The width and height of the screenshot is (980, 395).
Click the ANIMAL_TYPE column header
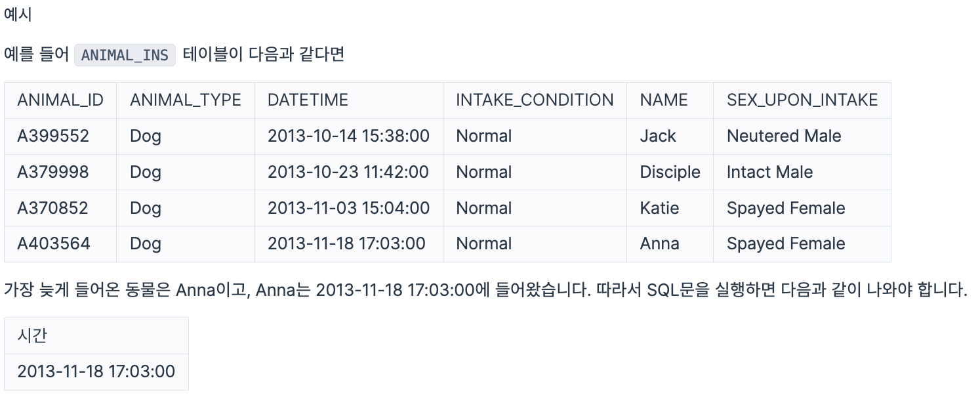(x=185, y=100)
